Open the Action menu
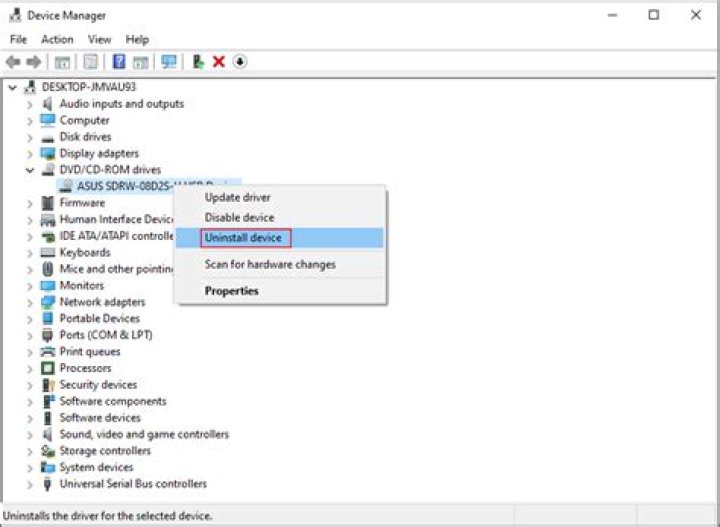This screenshot has height=527, width=720. point(57,39)
